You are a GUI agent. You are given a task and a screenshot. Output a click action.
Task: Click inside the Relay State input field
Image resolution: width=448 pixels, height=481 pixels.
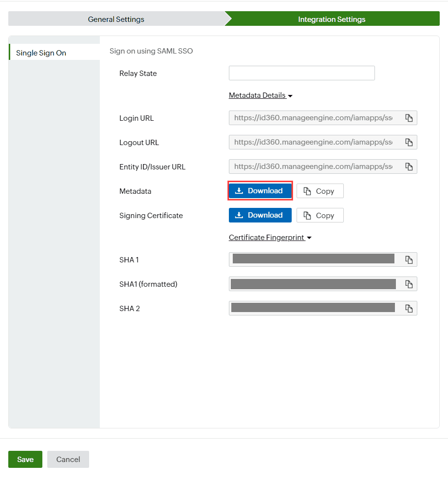(x=301, y=73)
